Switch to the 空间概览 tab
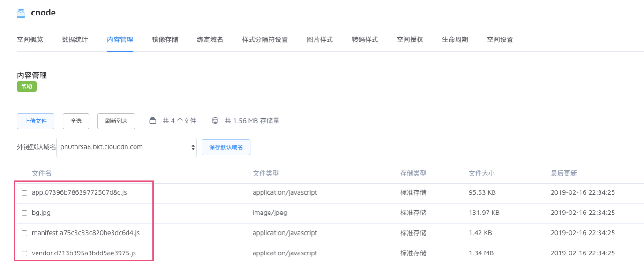This screenshot has width=644, height=268. 30,39
